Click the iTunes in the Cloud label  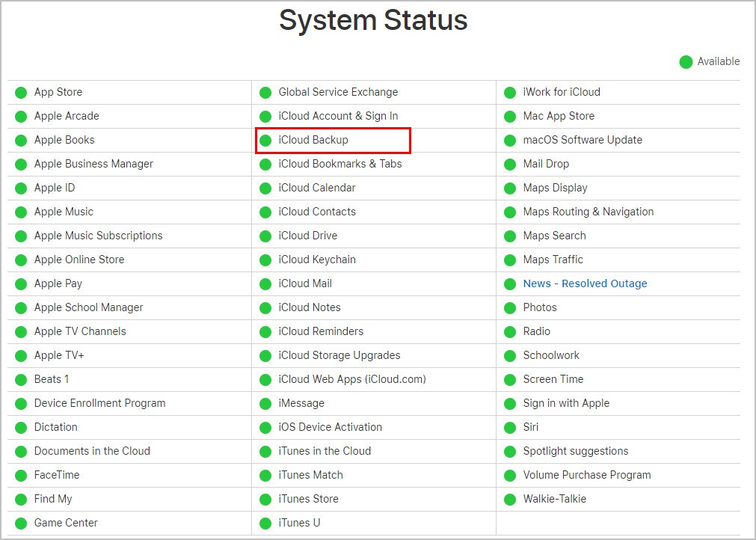coord(325,451)
